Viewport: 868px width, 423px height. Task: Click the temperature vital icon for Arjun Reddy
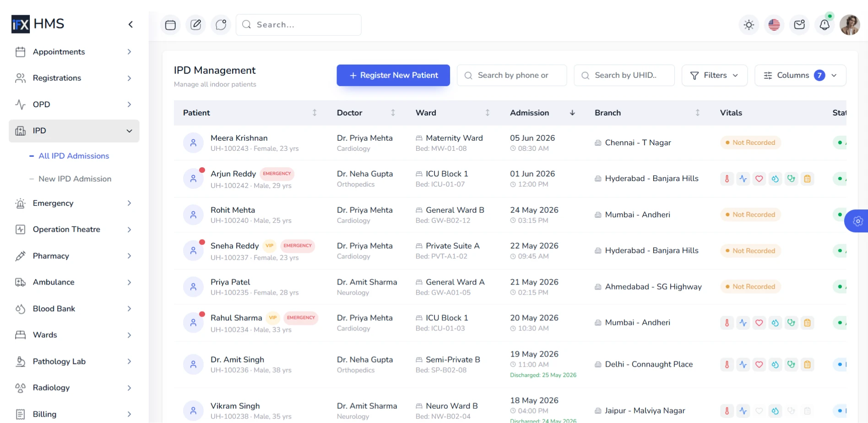(727, 179)
